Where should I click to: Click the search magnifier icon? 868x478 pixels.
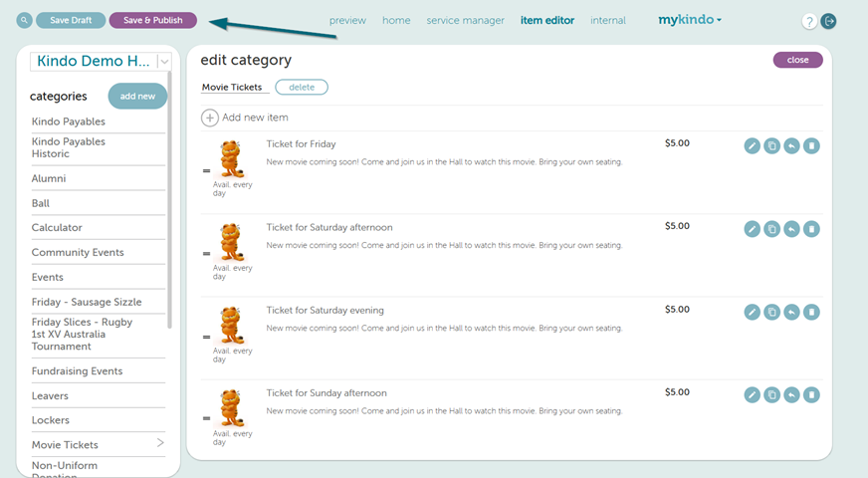coord(24,21)
